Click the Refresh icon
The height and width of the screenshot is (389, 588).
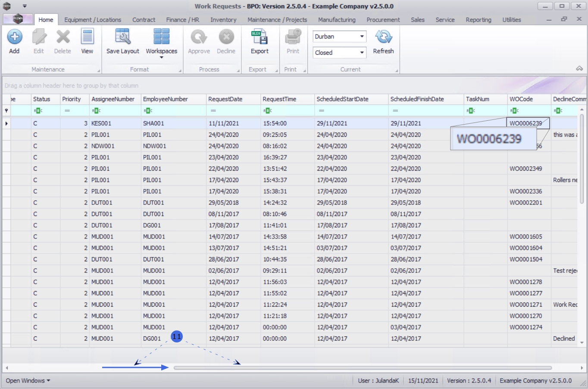[x=383, y=38]
